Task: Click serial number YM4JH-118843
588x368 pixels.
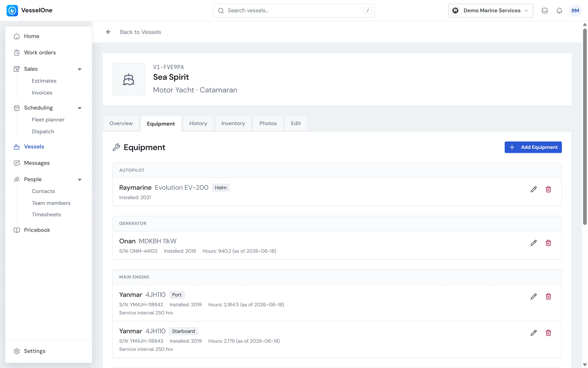Action: [x=141, y=341]
